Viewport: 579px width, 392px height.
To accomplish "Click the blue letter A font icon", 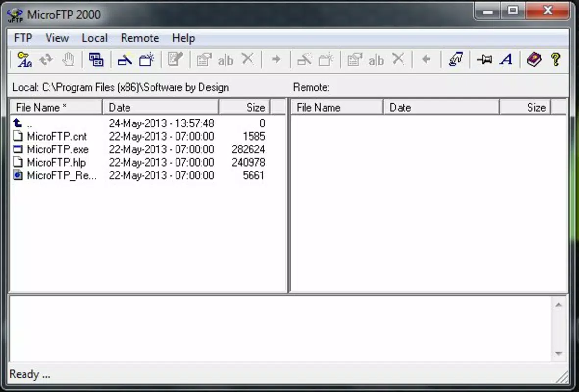I will pyautogui.click(x=506, y=59).
